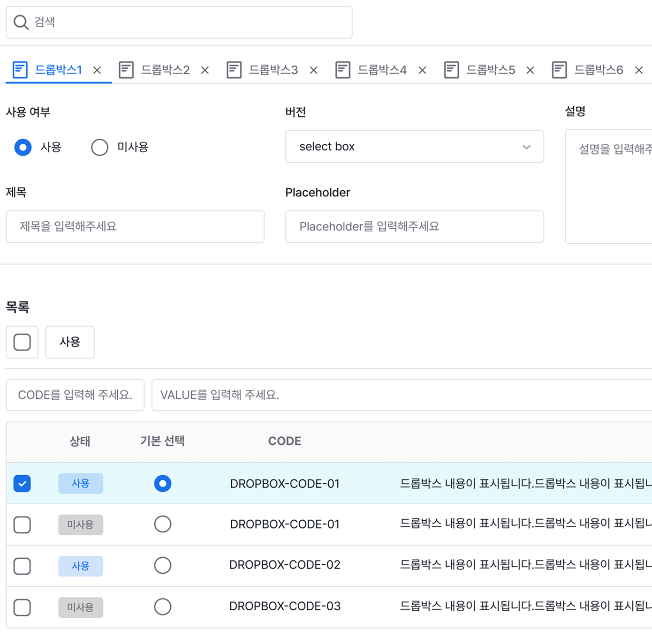Focus the 검색 search field
The width and height of the screenshot is (652, 644).
click(179, 22)
